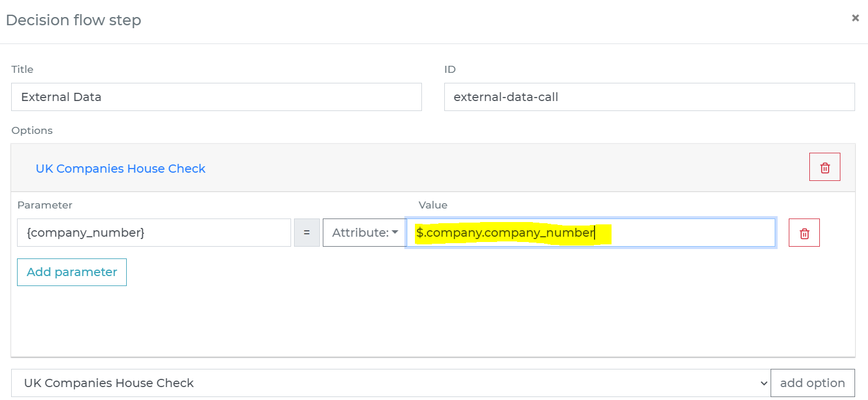Click the Decision flow step heading

[x=73, y=20]
